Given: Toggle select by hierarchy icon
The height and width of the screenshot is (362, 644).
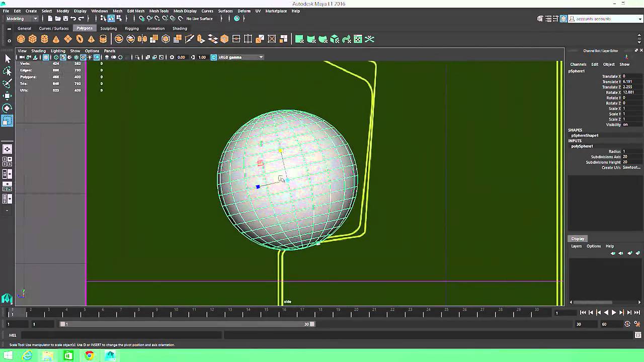Looking at the screenshot, I should click(x=104, y=19).
